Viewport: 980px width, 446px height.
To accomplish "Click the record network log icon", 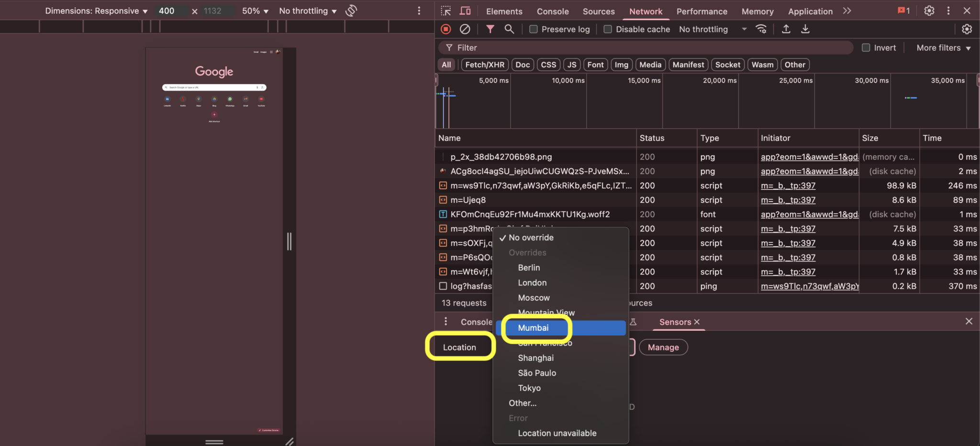I will 445,29.
